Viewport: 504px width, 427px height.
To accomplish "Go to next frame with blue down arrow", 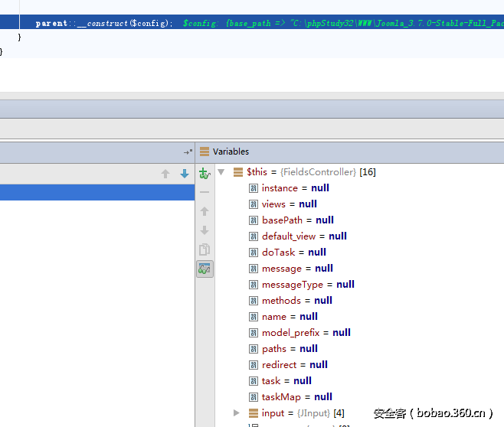I will coord(184,174).
